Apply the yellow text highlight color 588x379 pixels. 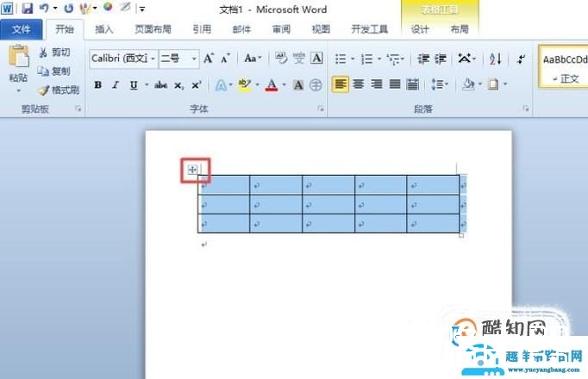[x=245, y=85]
